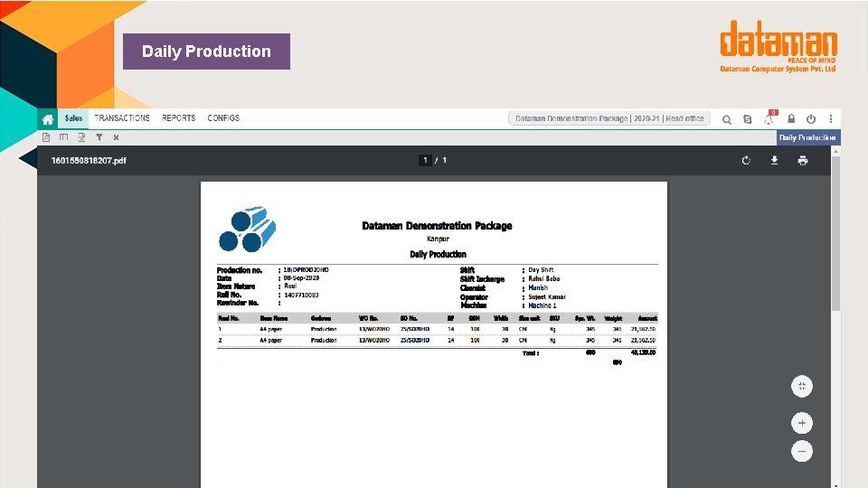Zoom in the PDF with plus button

(x=802, y=423)
